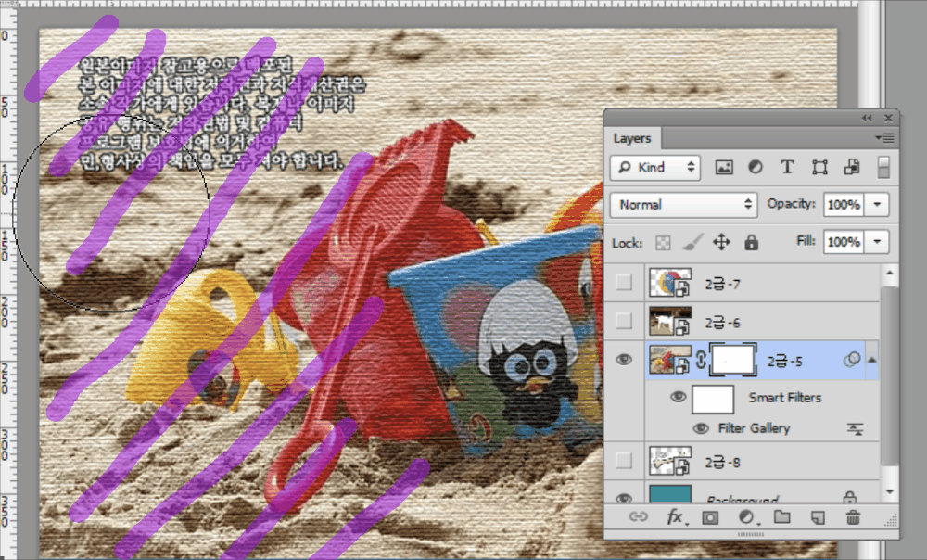Screen dimensions: 927x560
Task: Toggle Background layer eye icon
Action: (x=624, y=498)
